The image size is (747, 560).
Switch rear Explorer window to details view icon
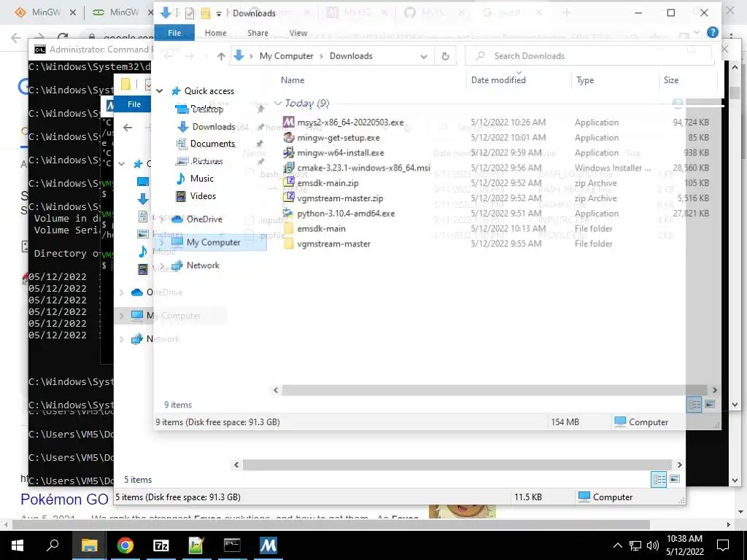point(659,479)
